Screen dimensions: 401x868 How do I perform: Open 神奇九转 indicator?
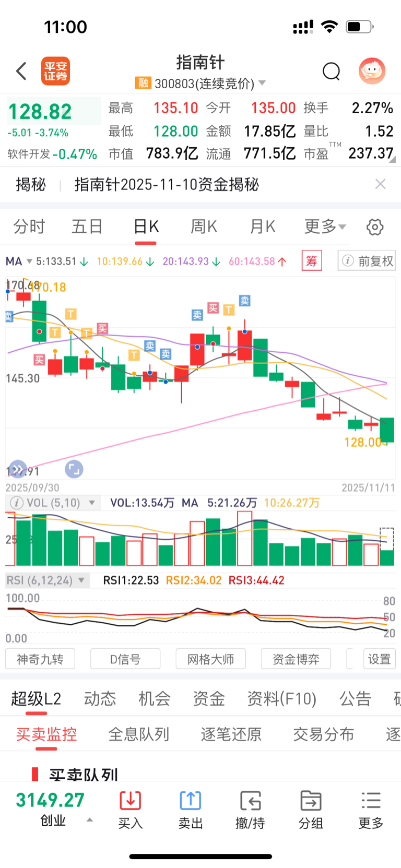click(40, 659)
